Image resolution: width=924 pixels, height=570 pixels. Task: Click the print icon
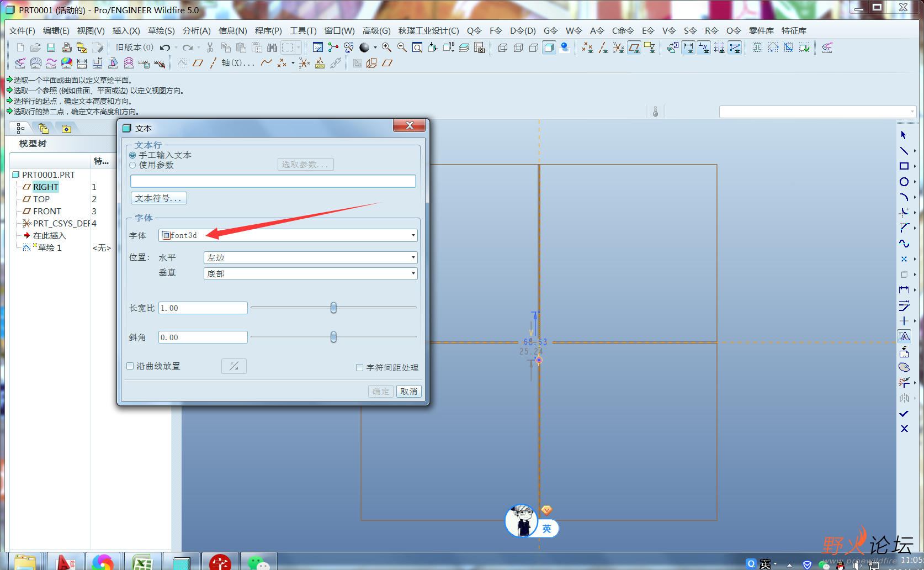tap(66, 47)
